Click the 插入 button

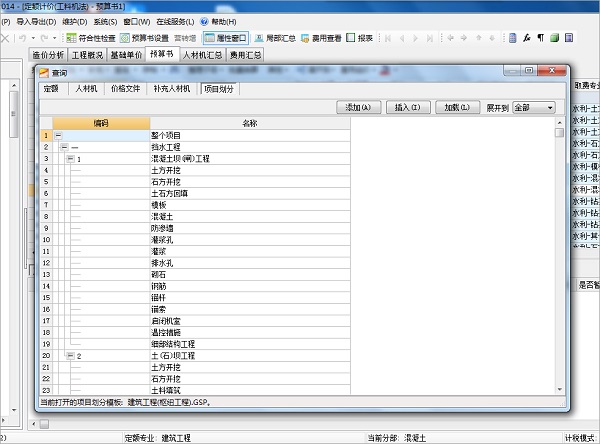(406, 107)
